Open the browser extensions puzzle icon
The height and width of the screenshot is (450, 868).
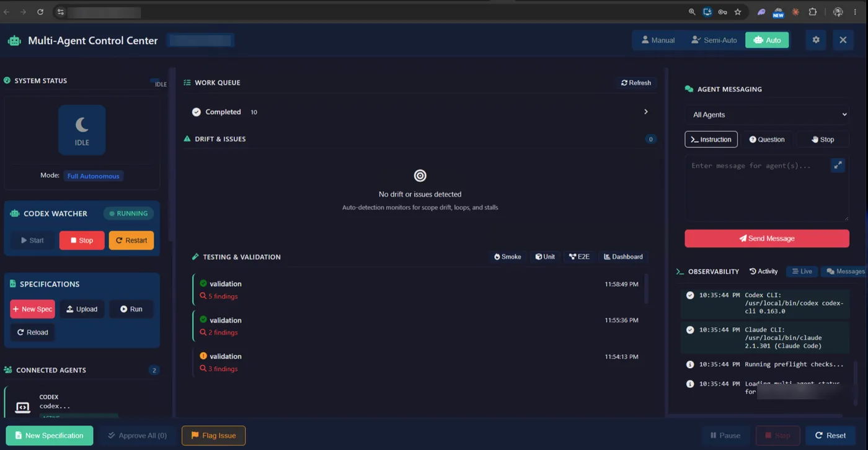pyautogui.click(x=813, y=12)
